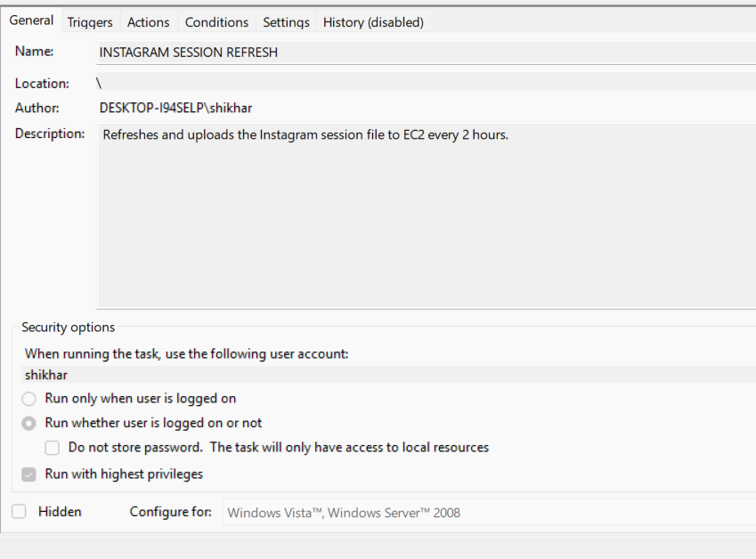Toggle 'Run with highest privileges'
Screen dimensions: 756x559
tap(28, 474)
